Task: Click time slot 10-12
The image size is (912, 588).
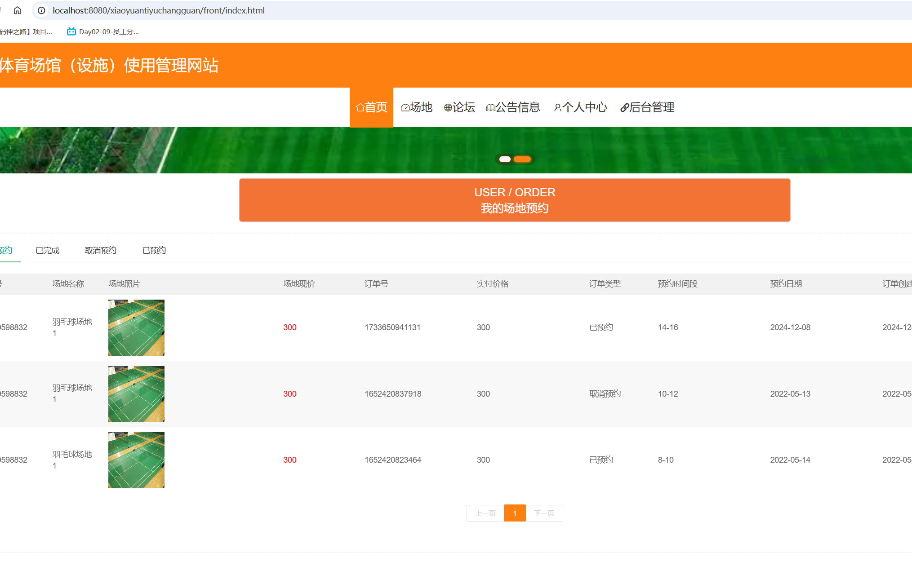Action: point(668,394)
